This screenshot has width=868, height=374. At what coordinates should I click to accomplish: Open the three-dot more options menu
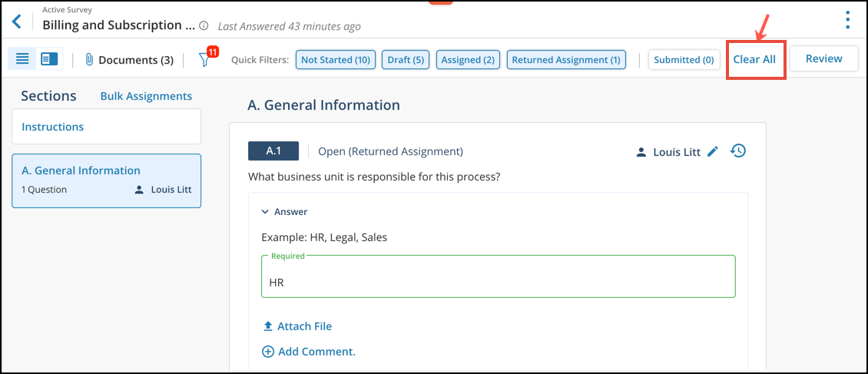click(847, 20)
